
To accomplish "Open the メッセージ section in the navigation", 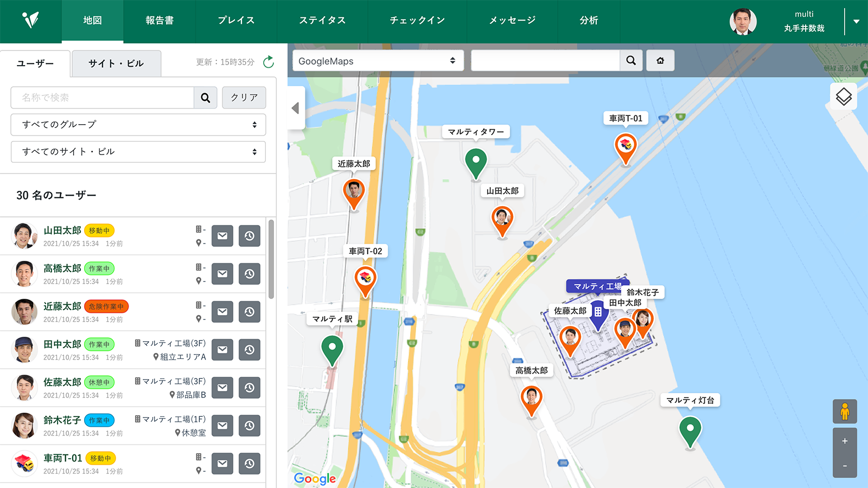I will (x=512, y=22).
